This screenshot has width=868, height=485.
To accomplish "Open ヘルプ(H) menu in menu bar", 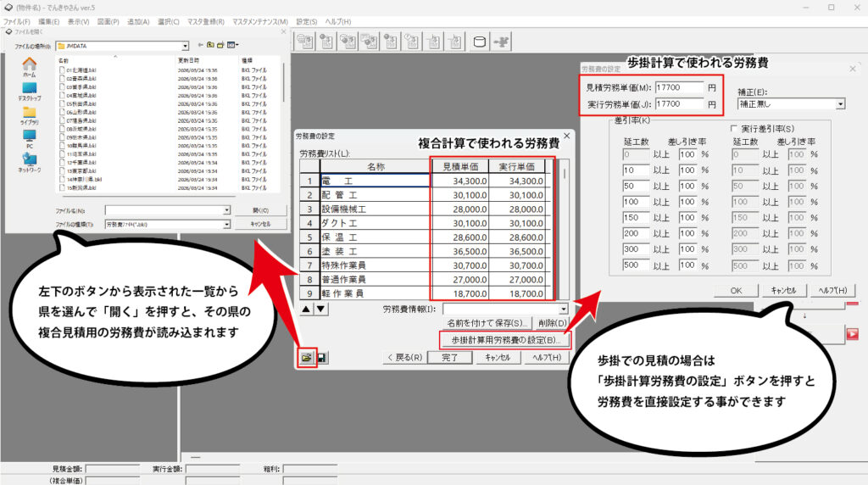I will pyautogui.click(x=337, y=21).
